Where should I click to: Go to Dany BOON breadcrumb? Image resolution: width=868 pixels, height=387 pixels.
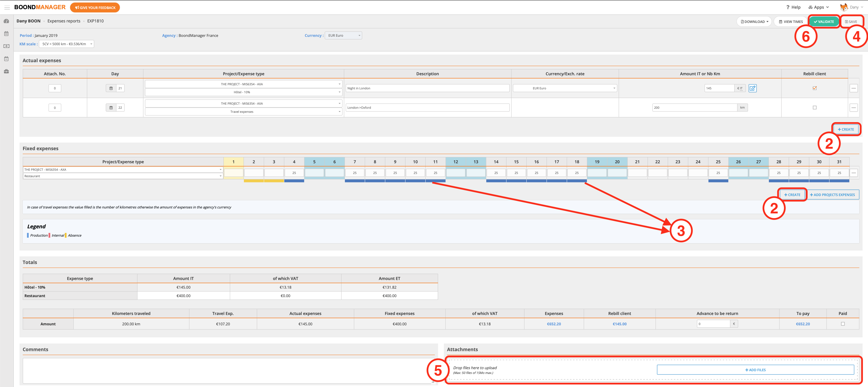(28, 21)
